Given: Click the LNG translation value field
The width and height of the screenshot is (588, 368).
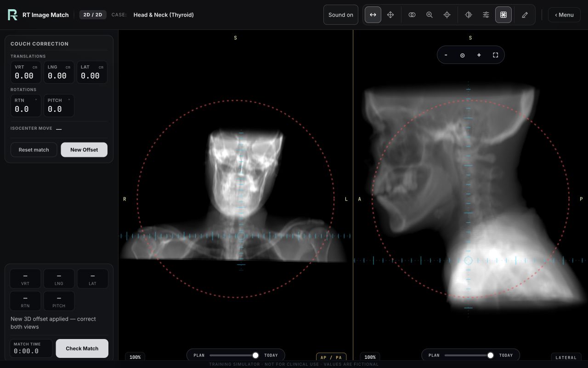Looking at the screenshot, I should (x=59, y=72).
